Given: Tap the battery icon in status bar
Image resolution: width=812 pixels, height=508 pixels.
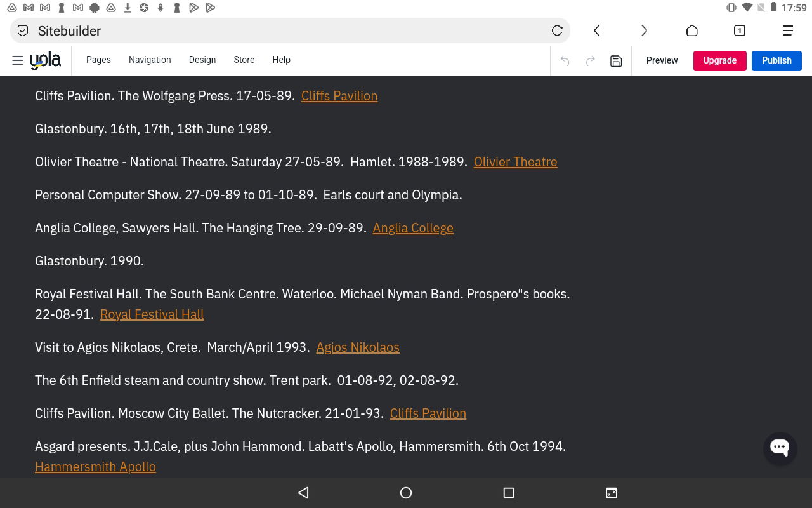Looking at the screenshot, I should (x=774, y=8).
